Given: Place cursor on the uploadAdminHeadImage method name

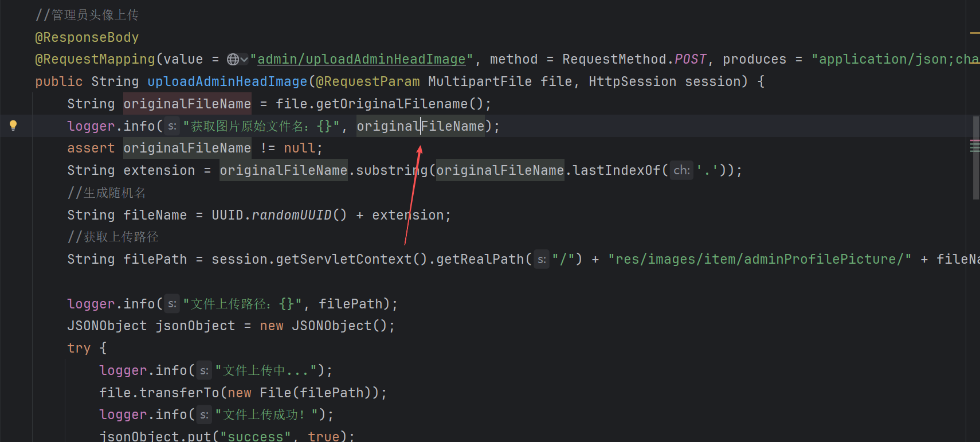Looking at the screenshot, I should click(x=228, y=81).
